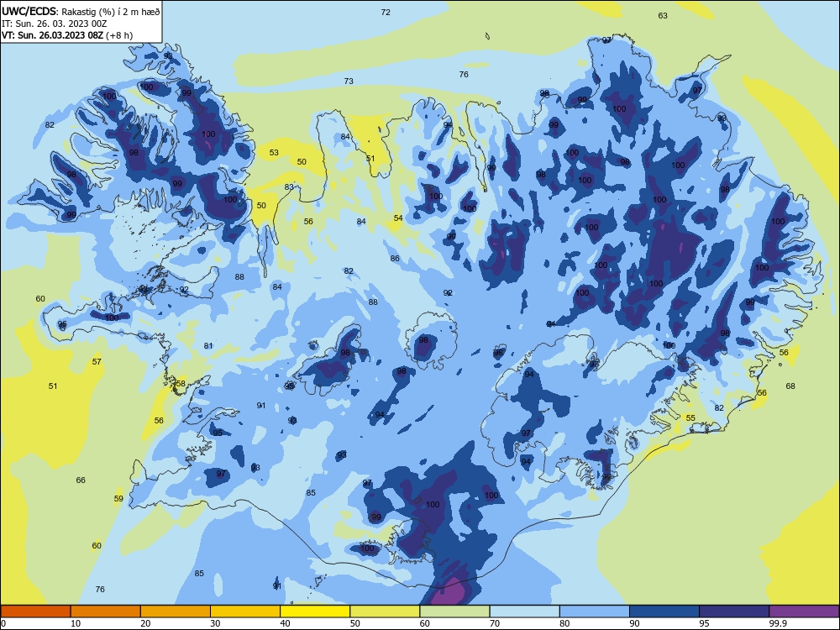The width and height of the screenshot is (840, 630).
Task: Click the purple above-99.9 legend swatch
Action: click(804, 612)
